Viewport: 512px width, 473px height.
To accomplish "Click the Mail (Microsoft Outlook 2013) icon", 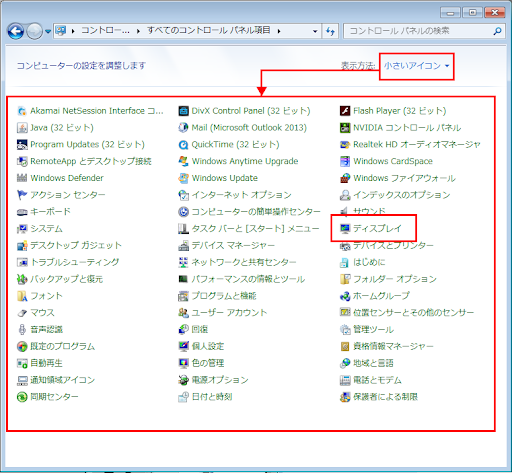I will point(183,128).
